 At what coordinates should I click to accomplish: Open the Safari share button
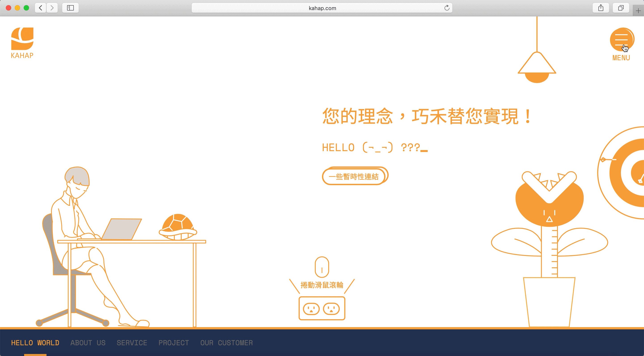pos(601,8)
